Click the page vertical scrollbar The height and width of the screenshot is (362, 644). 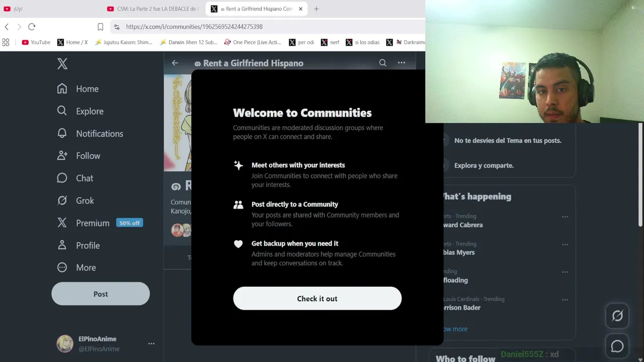point(640,175)
